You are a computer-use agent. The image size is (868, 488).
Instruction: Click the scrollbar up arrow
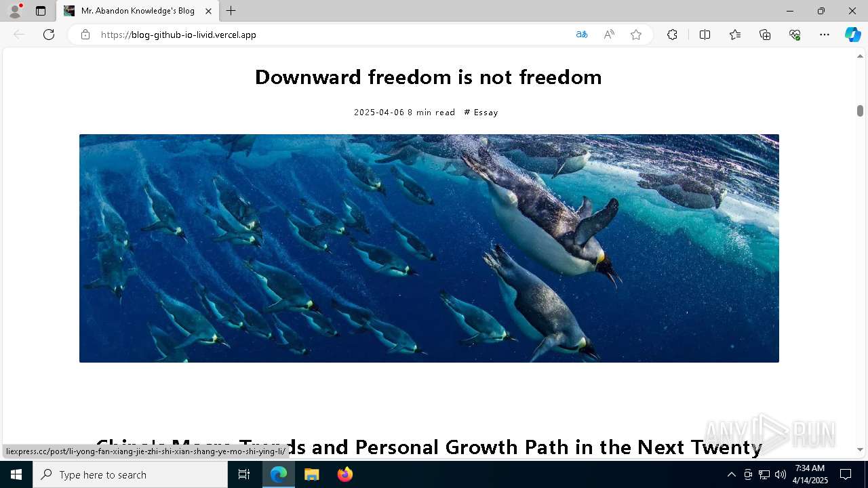(x=860, y=56)
